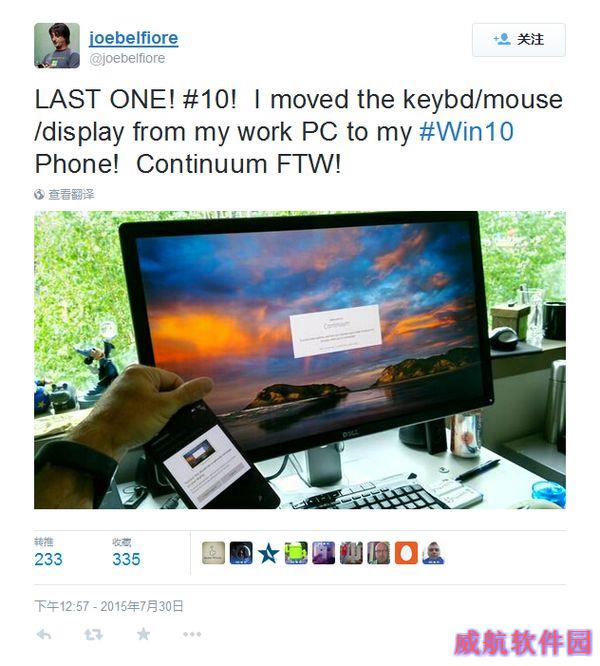Click the globe icon beside 查看翻译

click(x=39, y=195)
